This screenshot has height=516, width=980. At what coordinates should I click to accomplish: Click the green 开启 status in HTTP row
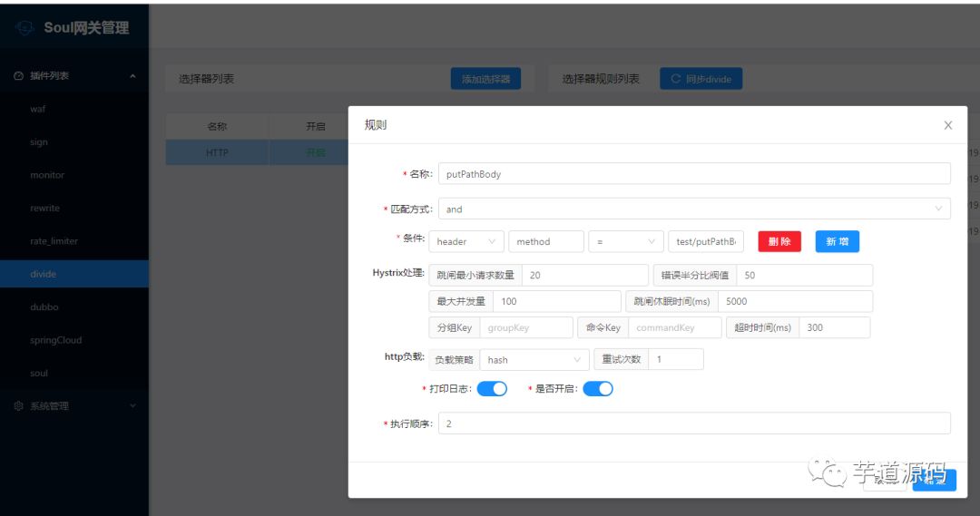point(316,152)
